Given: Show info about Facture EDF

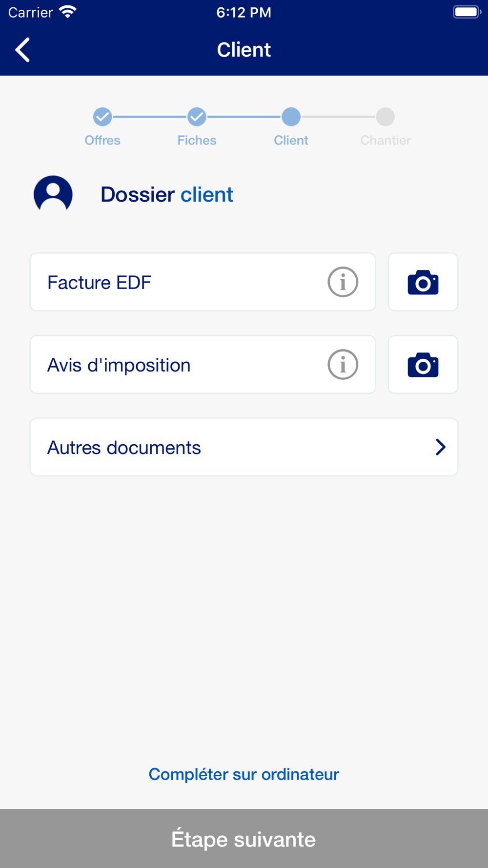Looking at the screenshot, I should [x=343, y=282].
